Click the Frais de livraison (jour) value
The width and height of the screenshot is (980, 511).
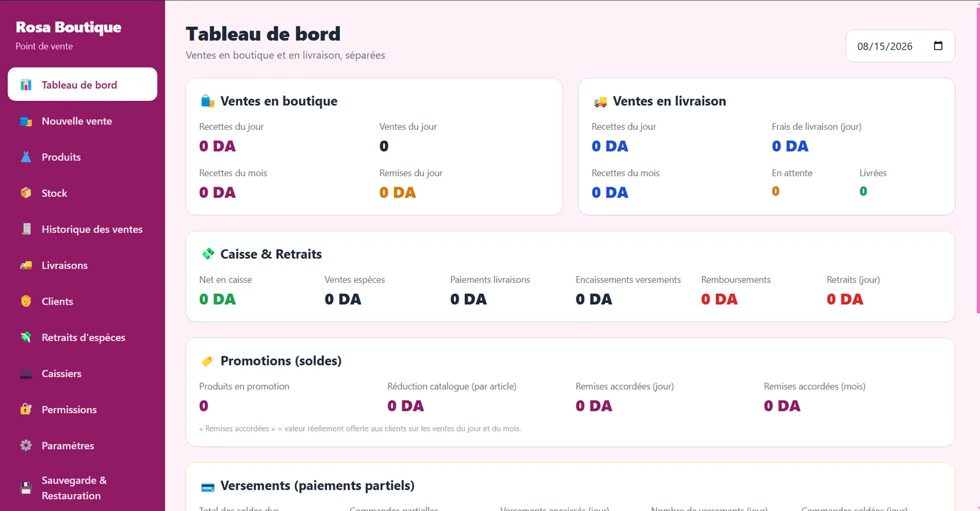pyautogui.click(x=790, y=146)
